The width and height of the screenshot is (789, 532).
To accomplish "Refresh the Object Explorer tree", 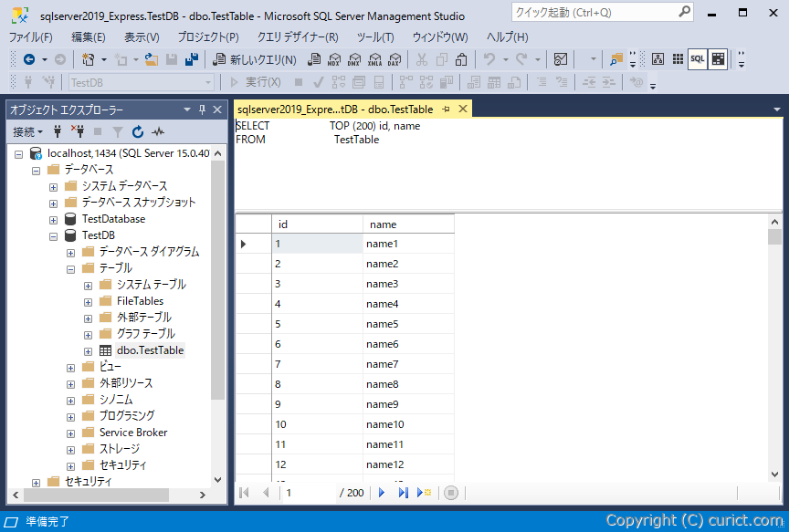I will 137,130.
